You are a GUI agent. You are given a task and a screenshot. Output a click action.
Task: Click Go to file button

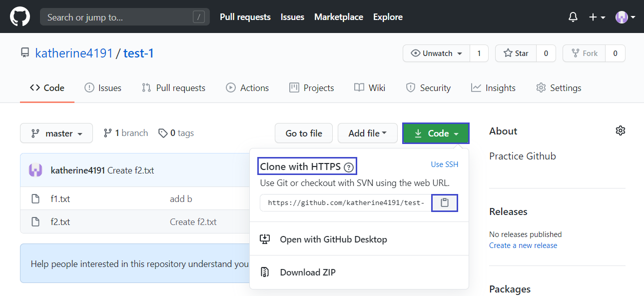pyautogui.click(x=304, y=133)
